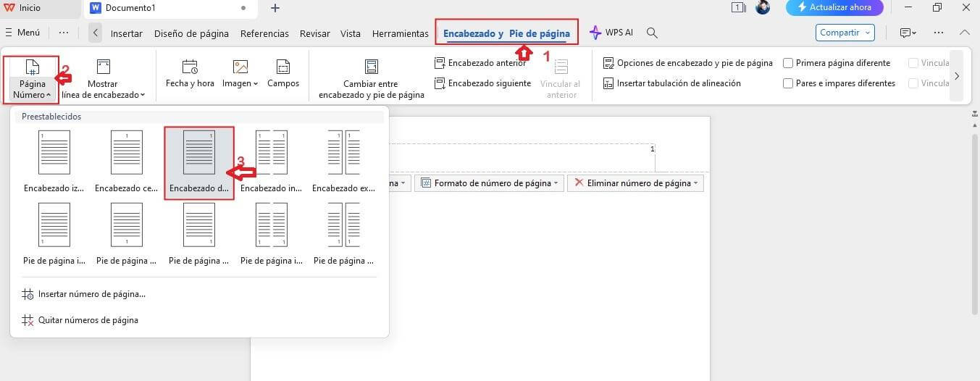This screenshot has width=980, height=381.
Task: Add a new tab with the plus icon
Action: pyautogui.click(x=275, y=8)
